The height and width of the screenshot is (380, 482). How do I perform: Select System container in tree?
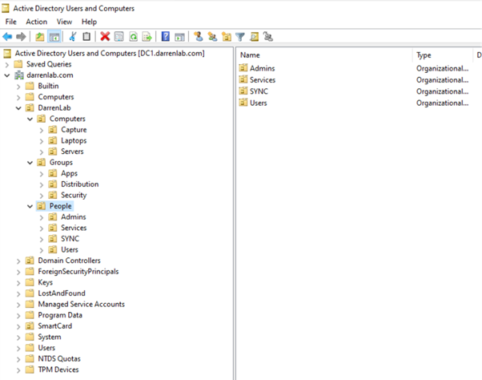[49, 337]
